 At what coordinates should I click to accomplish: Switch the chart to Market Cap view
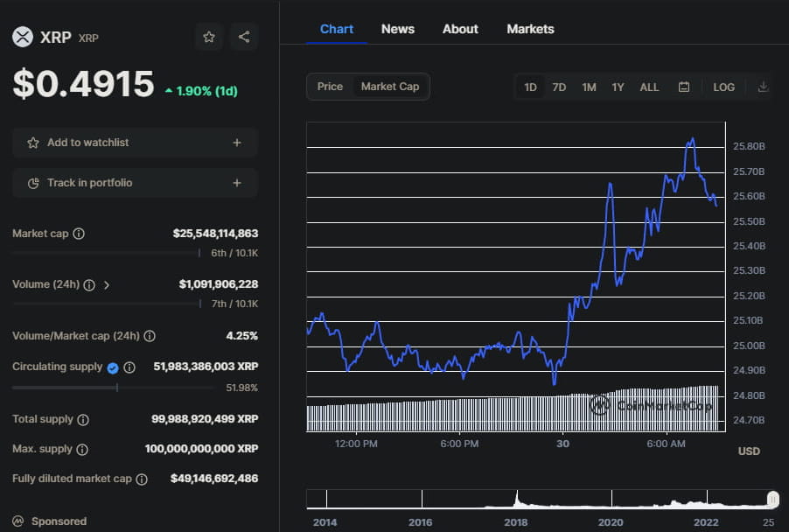click(389, 87)
